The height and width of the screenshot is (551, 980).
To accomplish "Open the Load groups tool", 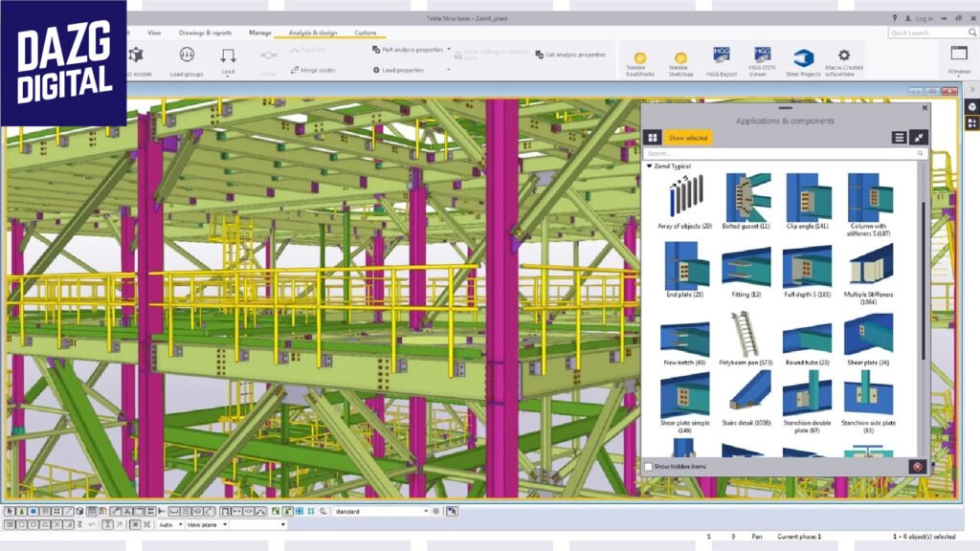I will click(x=187, y=59).
